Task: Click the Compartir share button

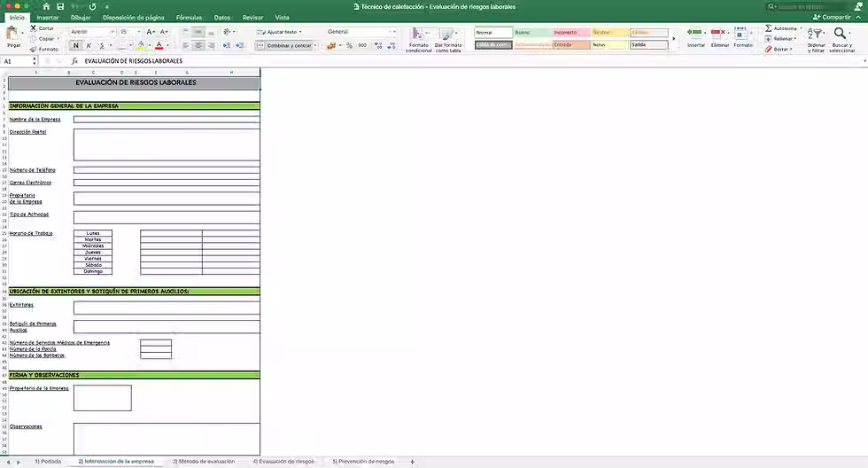Action: point(832,17)
